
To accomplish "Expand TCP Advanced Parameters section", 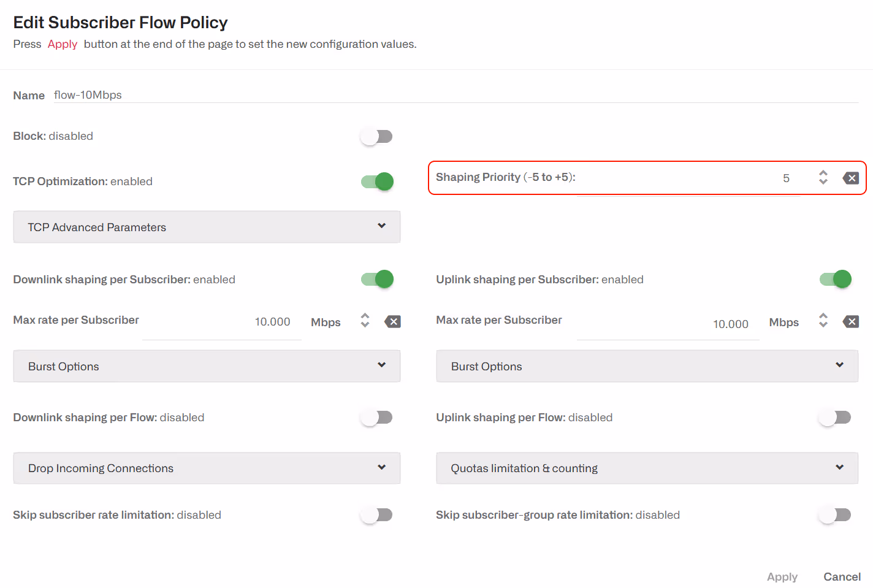I will (x=207, y=227).
